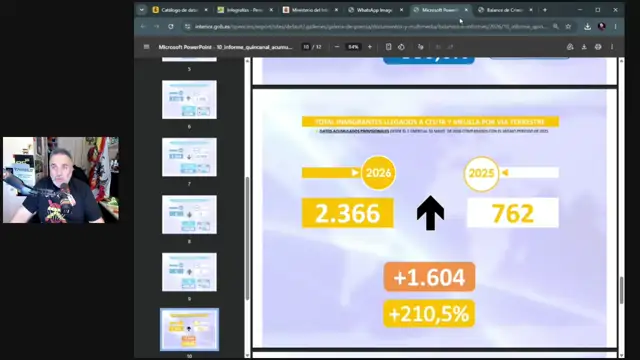The height and width of the screenshot is (360, 640).
Task: Zoom out of the PDF with minus
Action: 337,47
